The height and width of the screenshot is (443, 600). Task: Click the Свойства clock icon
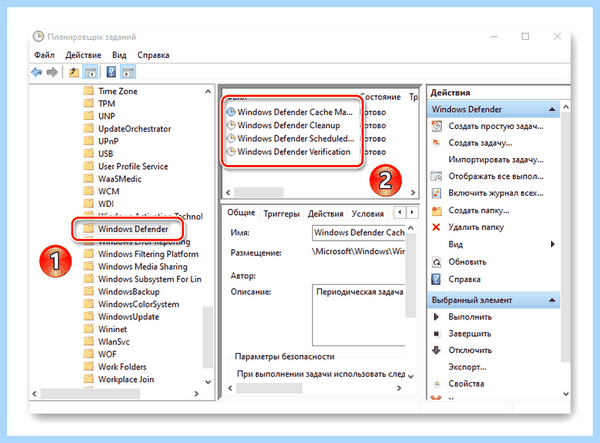point(437,384)
